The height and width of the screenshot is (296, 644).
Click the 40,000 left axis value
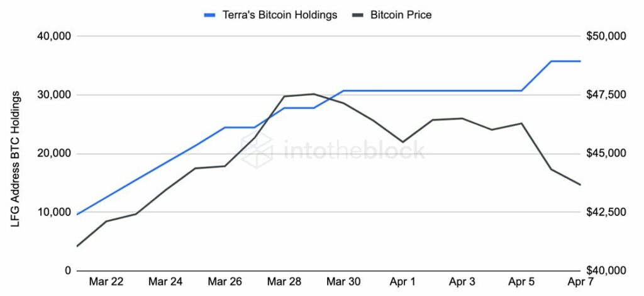click(54, 36)
